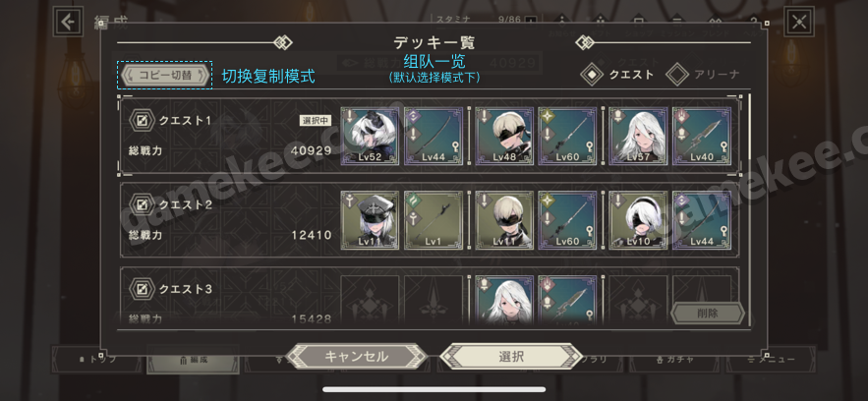This screenshot has width=868, height=401.
Task: Select the Lv52 character portrait in クエスト1
Action: click(370, 136)
